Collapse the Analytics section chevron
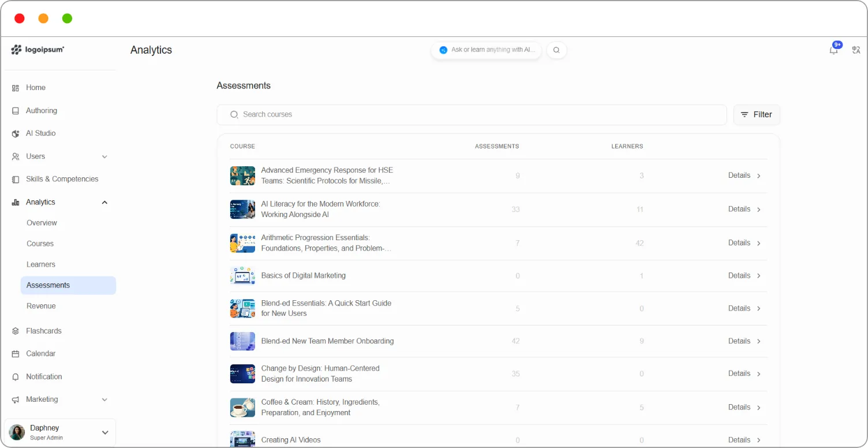Viewport: 868px width, 448px height. coord(104,202)
